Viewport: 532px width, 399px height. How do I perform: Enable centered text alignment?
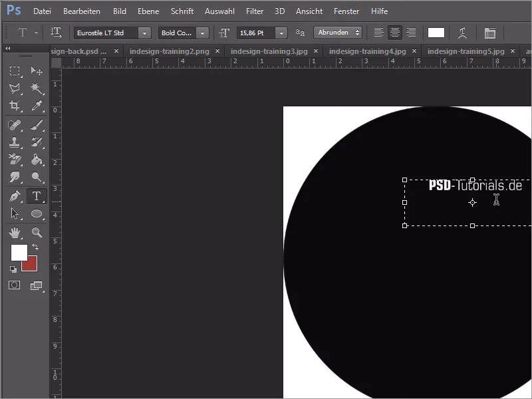coord(394,32)
